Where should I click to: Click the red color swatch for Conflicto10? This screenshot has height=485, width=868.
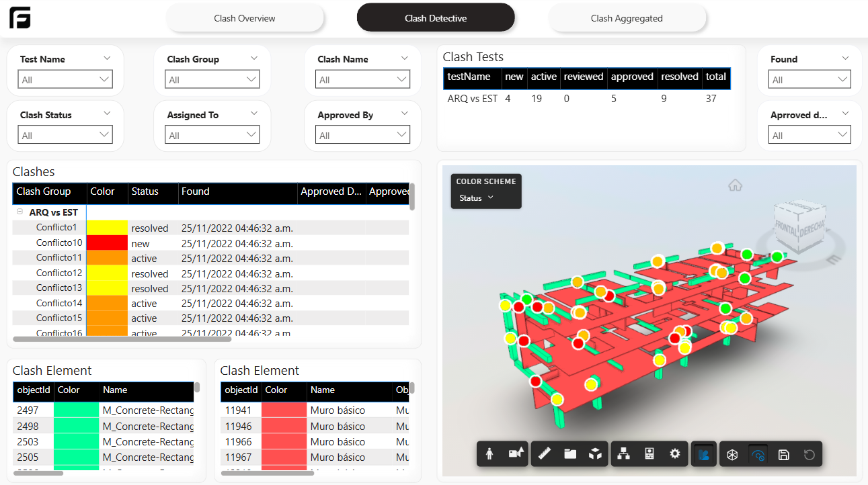(x=107, y=242)
